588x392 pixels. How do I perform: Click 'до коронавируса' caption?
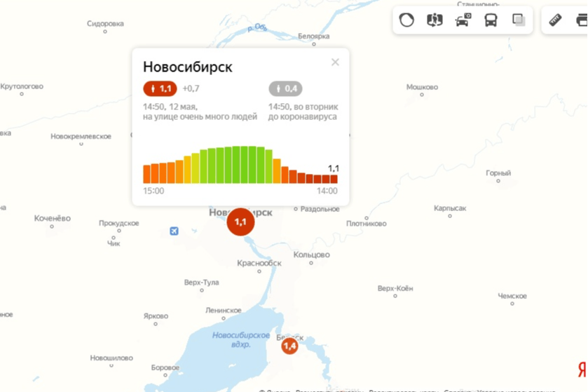[x=303, y=116]
